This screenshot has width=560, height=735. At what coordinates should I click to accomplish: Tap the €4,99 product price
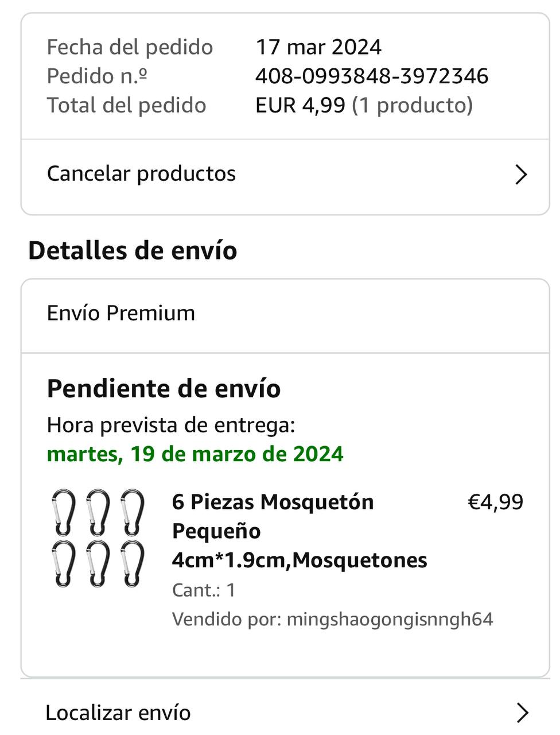tap(496, 502)
